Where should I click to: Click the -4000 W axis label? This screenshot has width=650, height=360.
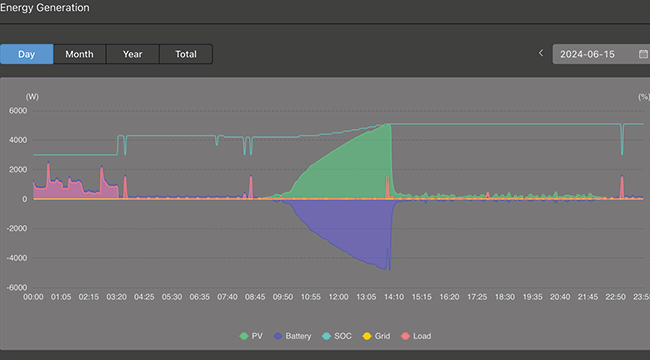click(x=17, y=258)
